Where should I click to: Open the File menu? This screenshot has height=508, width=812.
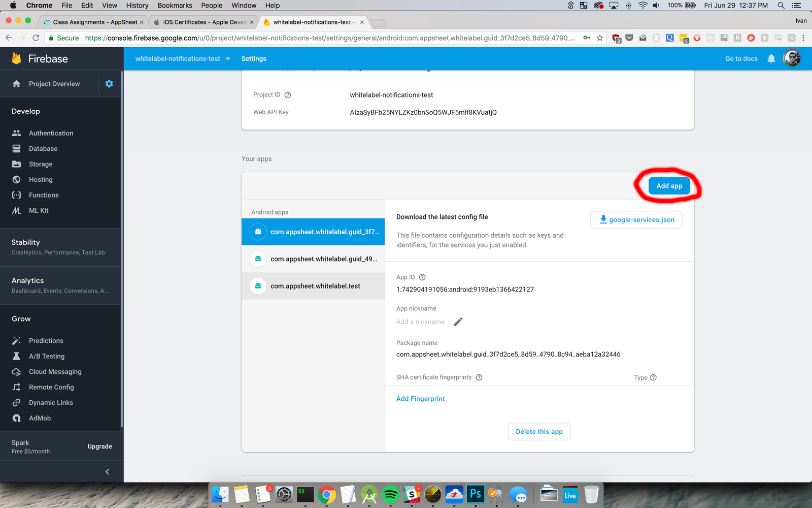(66, 5)
